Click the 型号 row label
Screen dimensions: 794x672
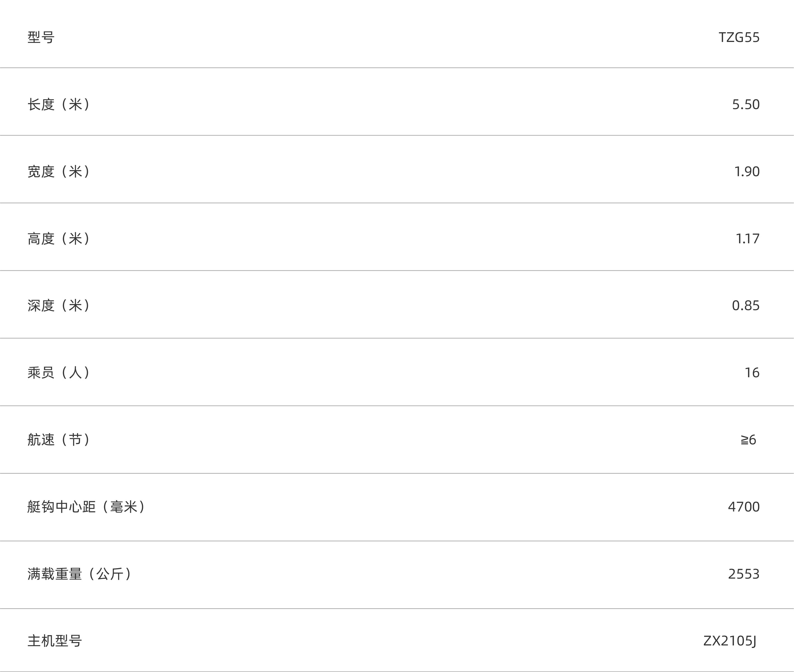coord(41,37)
